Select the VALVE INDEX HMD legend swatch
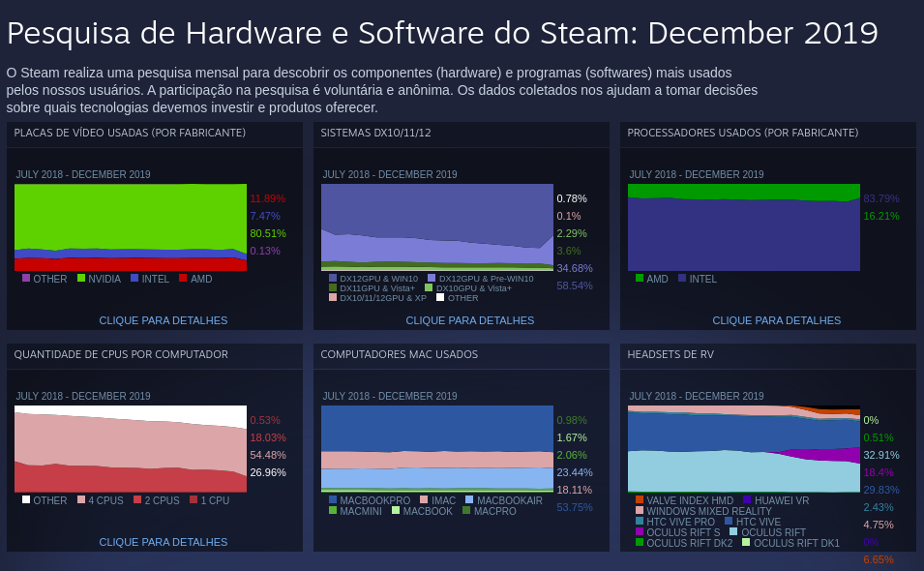924x571 pixels. coord(640,499)
